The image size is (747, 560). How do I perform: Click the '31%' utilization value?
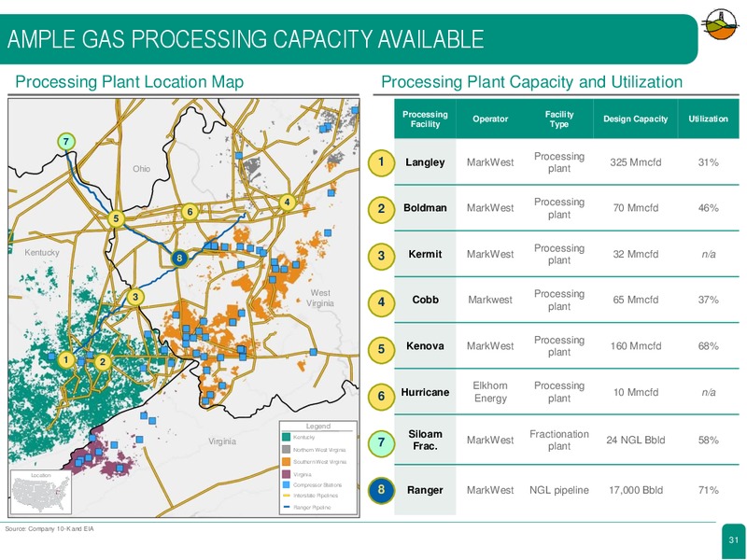pyautogui.click(x=709, y=162)
